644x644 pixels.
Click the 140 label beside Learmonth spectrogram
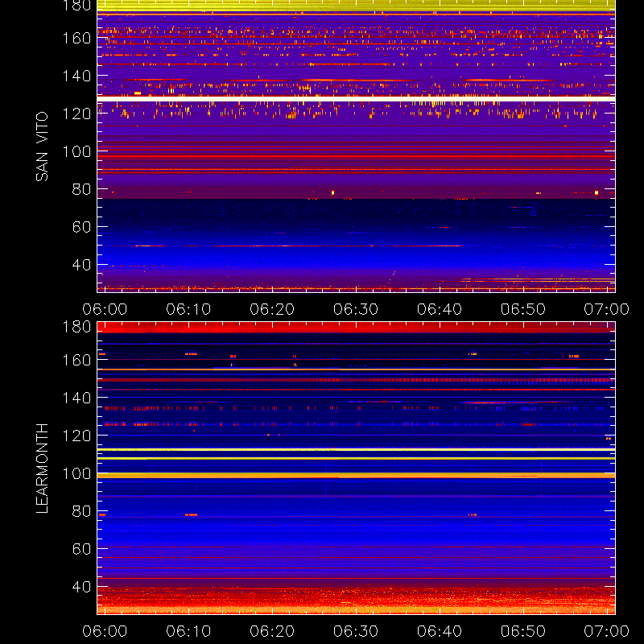point(76,398)
